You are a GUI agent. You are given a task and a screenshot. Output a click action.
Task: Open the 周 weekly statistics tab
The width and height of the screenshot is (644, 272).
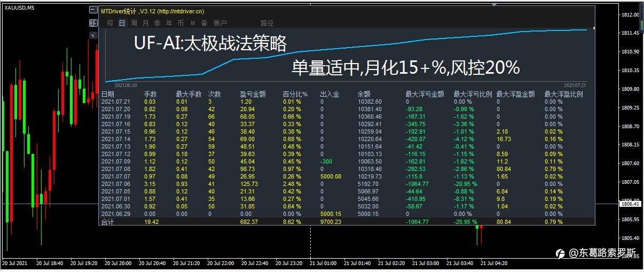tap(134, 23)
